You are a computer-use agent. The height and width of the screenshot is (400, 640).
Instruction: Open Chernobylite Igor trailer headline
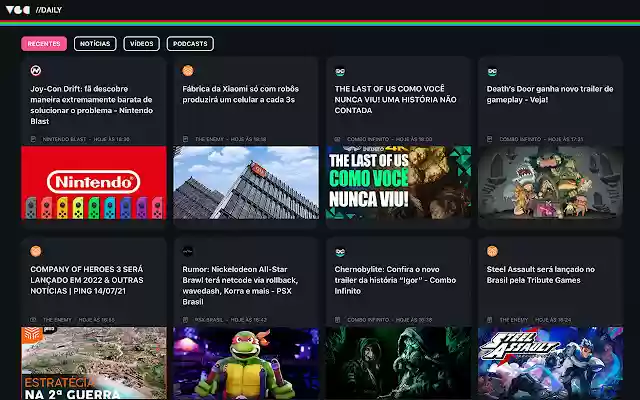395,280
